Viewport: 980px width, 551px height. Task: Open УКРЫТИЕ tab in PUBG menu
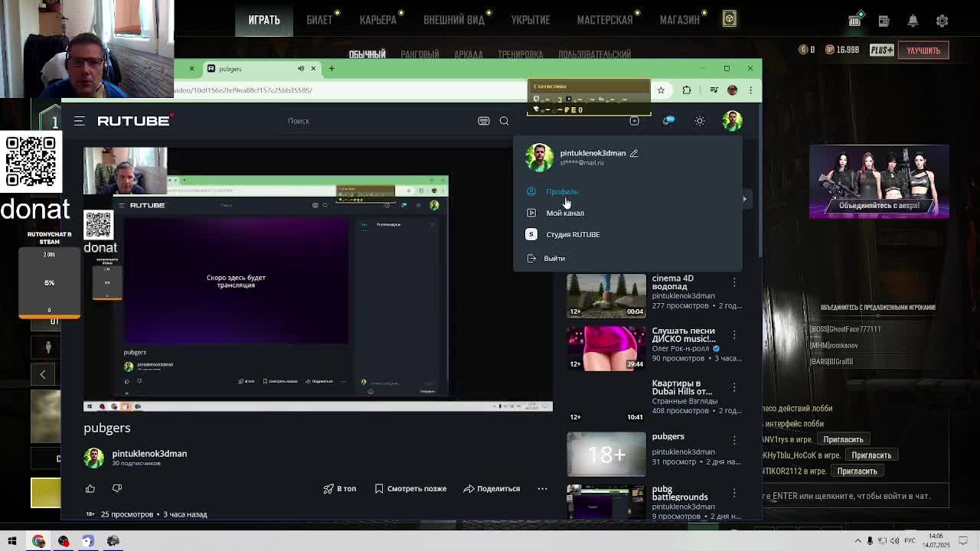tap(531, 20)
